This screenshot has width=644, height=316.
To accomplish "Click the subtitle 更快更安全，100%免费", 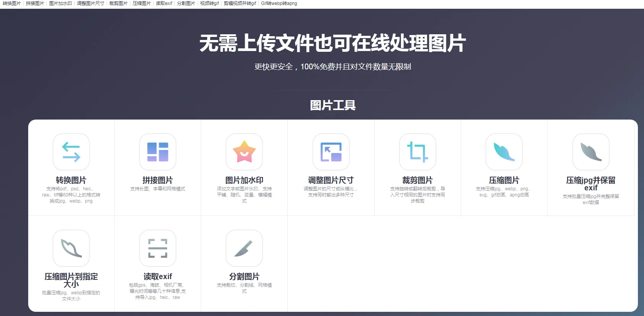I will 333,67.
